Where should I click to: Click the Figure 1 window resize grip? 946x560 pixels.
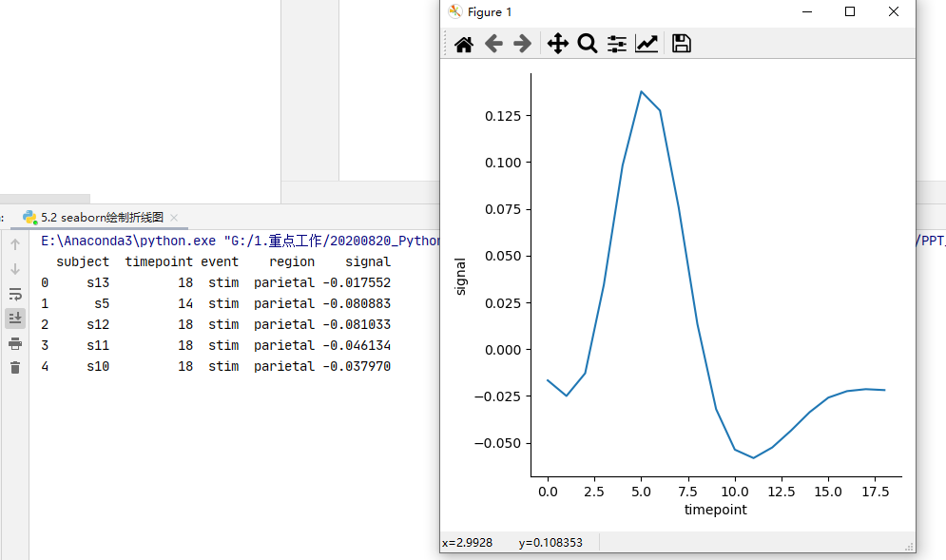coord(909,547)
